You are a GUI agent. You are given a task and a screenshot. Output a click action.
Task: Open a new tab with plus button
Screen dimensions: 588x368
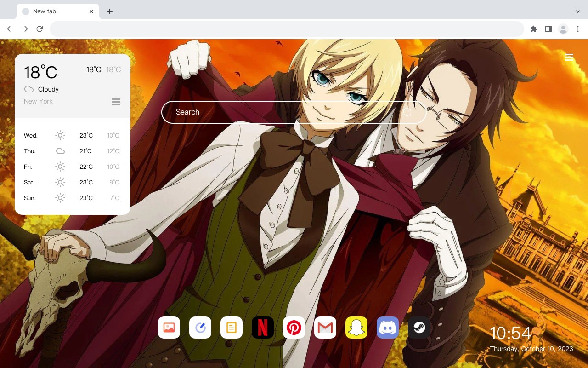pos(109,11)
